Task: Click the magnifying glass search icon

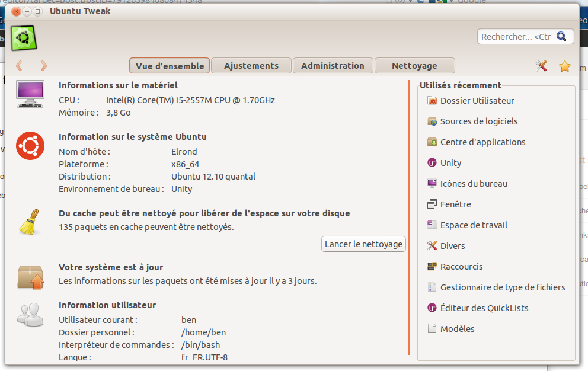Action: (x=561, y=36)
